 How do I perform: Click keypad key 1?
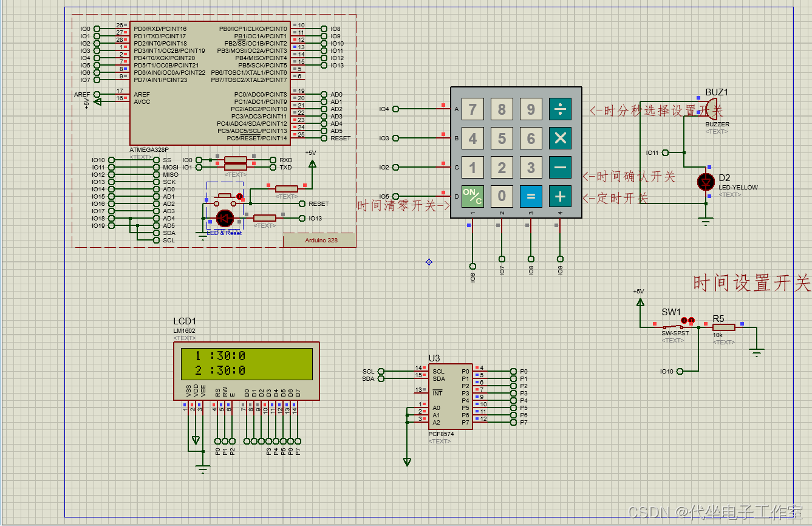pyautogui.click(x=473, y=167)
